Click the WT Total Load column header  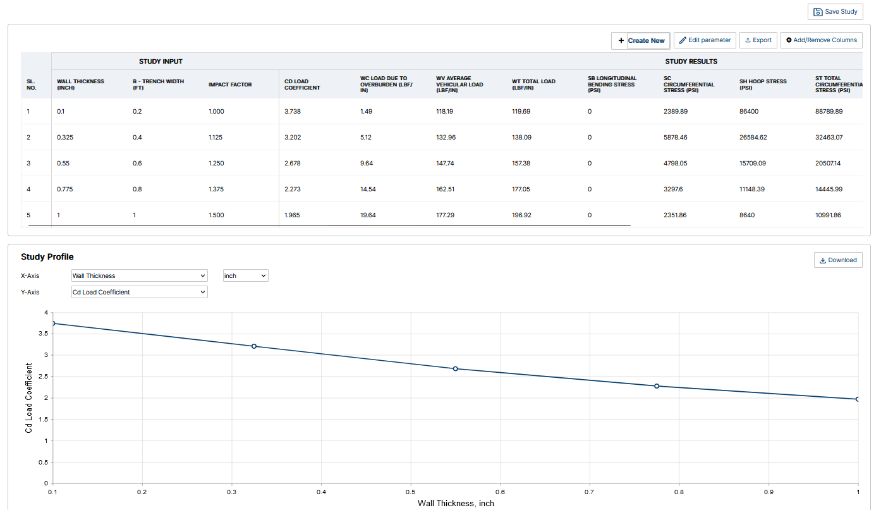click(534, 84)
